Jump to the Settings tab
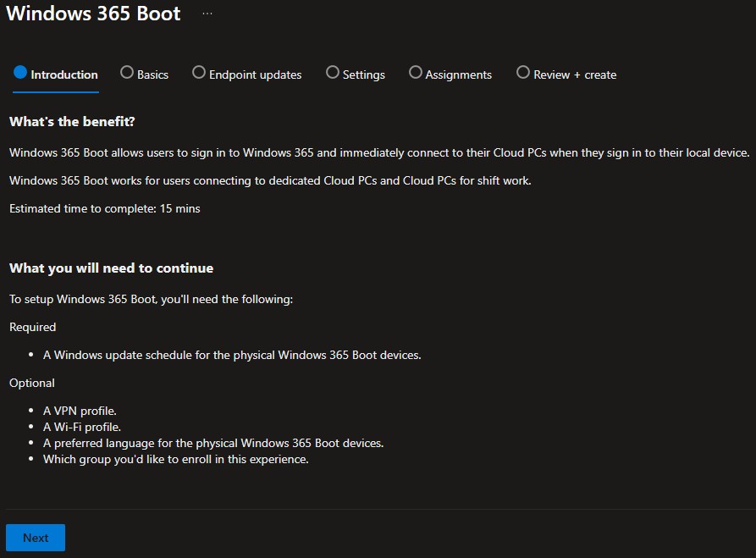The width and height of the screenshot is (756, 558). pos(364,75)
